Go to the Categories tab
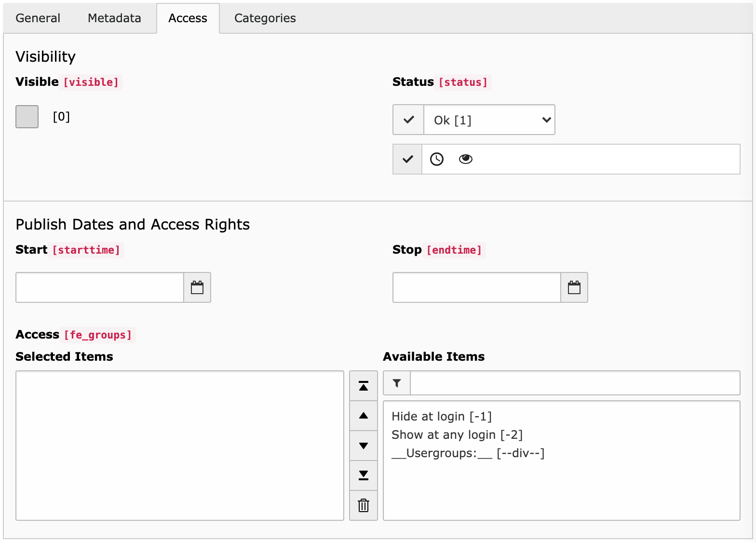Viewport: 756px width, 542px height. coord(265,18)
